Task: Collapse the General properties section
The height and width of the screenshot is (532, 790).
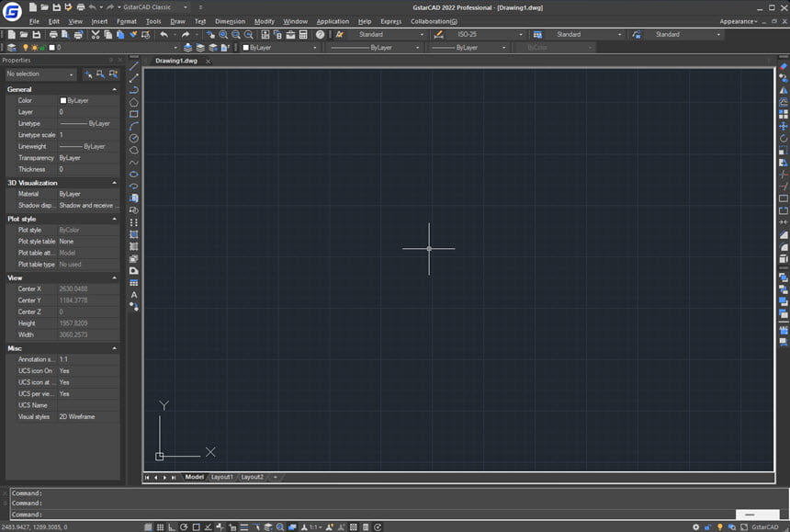Action: tap(115, 89)
